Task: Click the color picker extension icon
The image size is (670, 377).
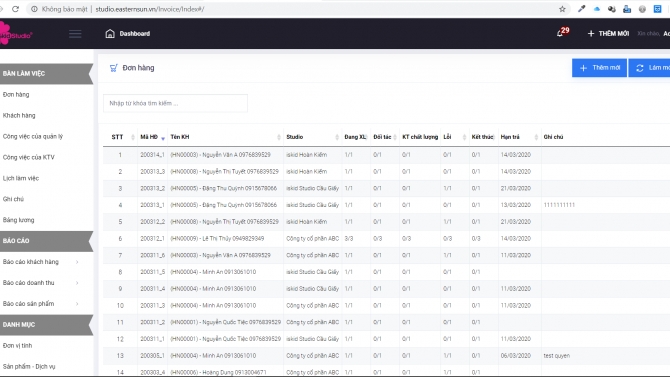Action: coord(581,9)
